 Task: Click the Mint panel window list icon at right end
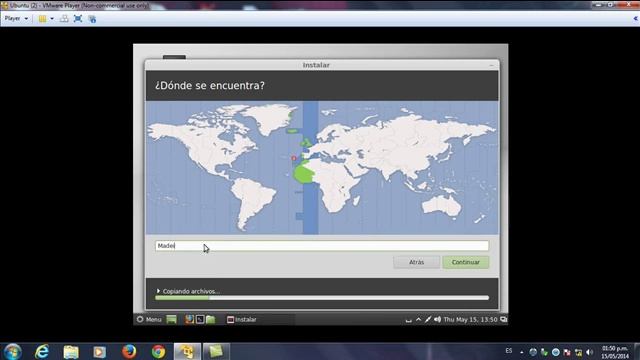click(x=504, y=320)
